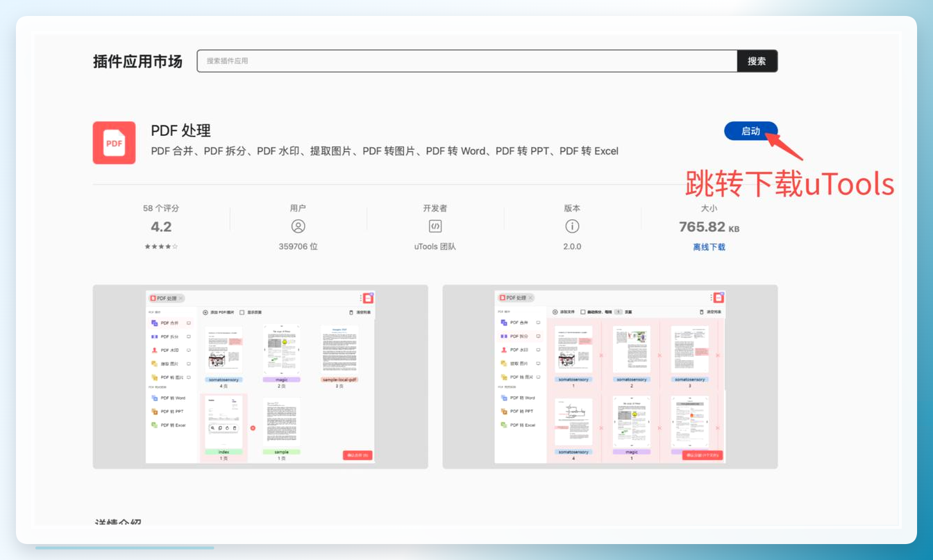The width and height of the screenshot is (933, 560).
Task: Open the PDF 拆分 screenshot preview
Action: coord(610,377)
